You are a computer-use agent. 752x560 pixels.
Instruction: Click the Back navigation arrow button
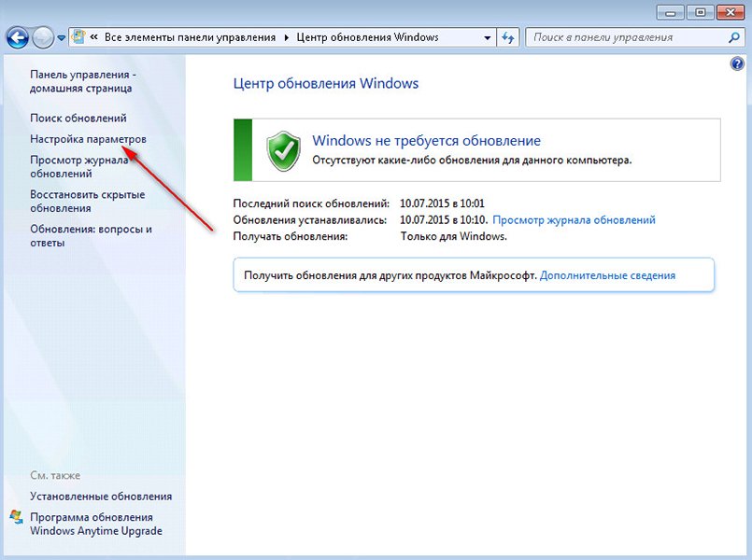17,37
